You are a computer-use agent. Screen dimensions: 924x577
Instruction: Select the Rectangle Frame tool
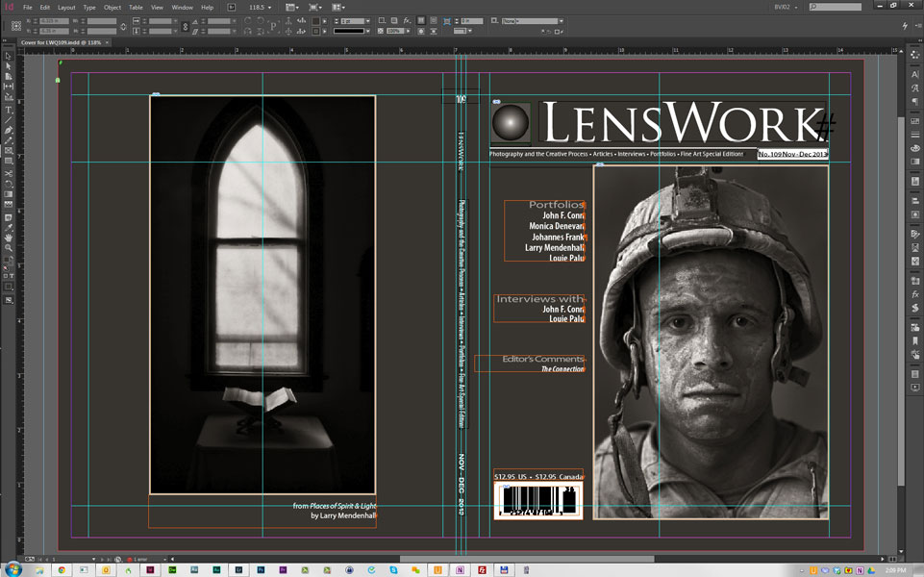point(9,151)
